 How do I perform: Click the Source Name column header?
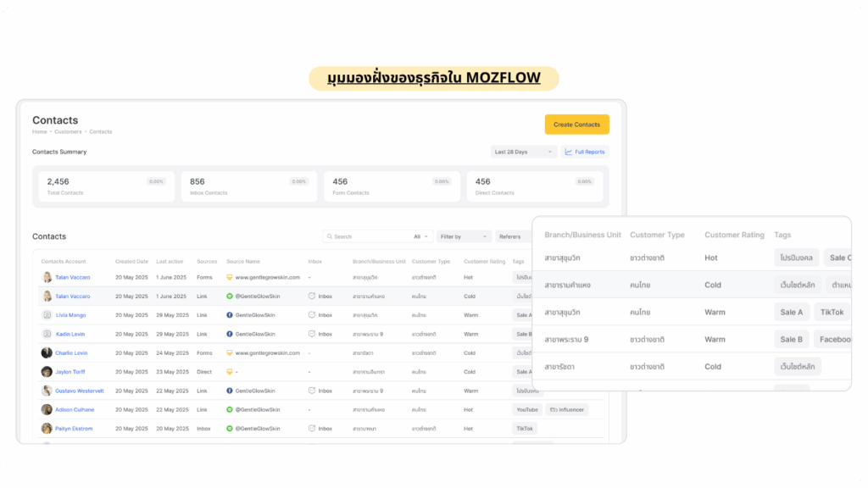[243, 261]
